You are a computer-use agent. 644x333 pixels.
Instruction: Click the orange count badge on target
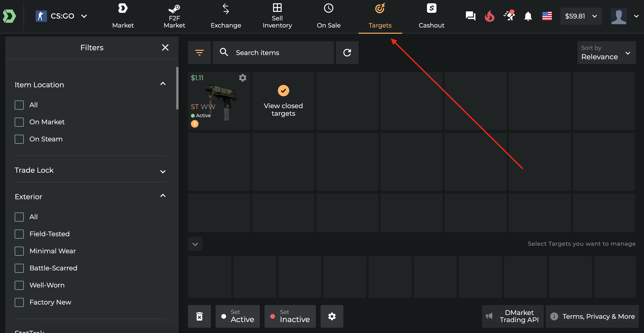tap(194, 124)
